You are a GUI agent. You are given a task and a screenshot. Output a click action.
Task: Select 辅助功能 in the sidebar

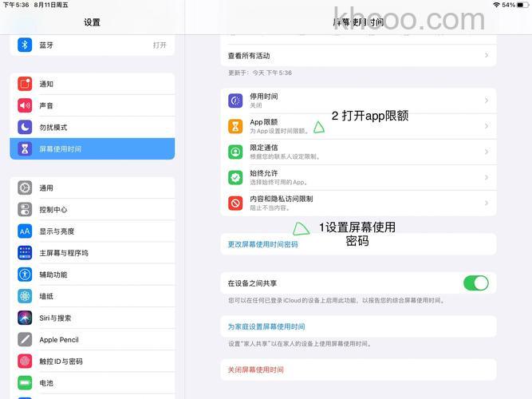(x=93, y=275)
